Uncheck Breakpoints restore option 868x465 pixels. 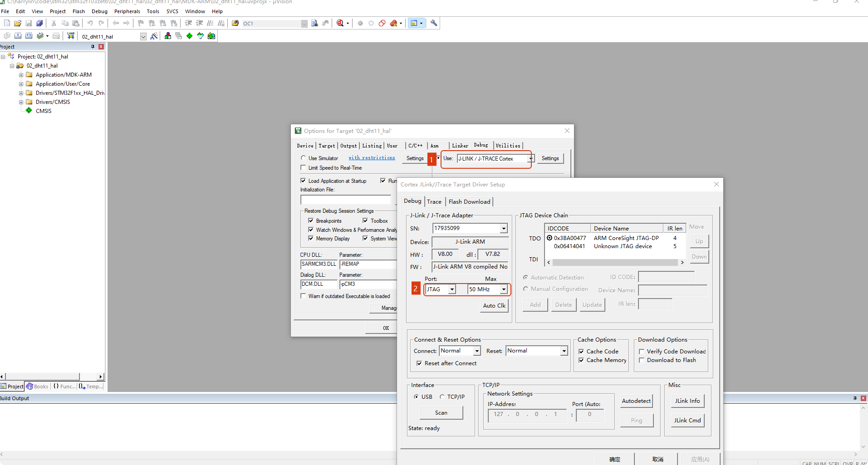click(x=311, y=220)
